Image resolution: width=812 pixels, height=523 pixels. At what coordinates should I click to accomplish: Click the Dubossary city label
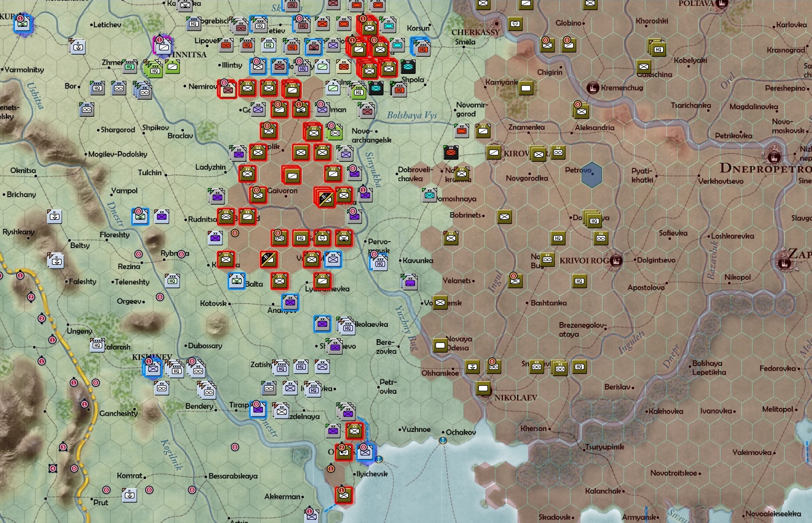pos(205,346)
